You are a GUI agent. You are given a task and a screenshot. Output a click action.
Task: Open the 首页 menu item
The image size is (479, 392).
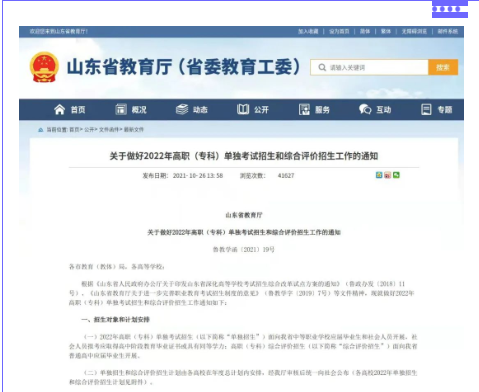(78, 110)
